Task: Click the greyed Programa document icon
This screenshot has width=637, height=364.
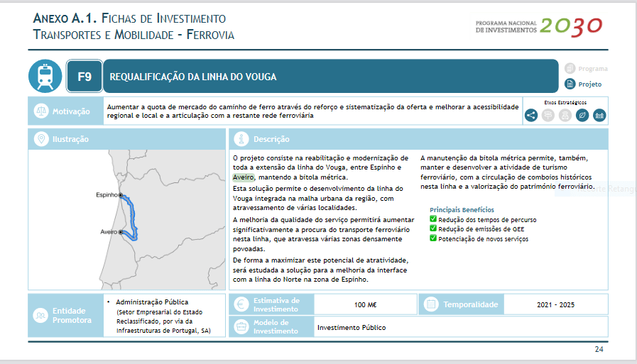Action: 570,68
